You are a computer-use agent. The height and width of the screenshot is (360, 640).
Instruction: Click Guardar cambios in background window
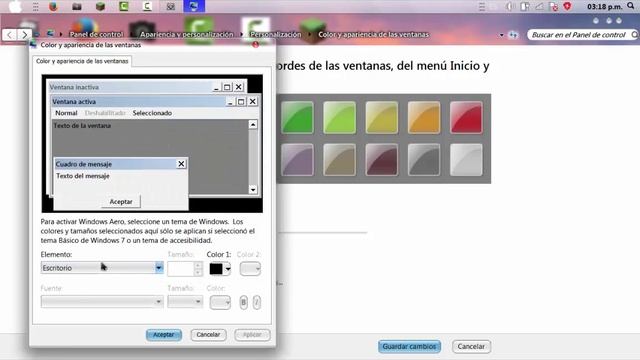coord(409,347)
